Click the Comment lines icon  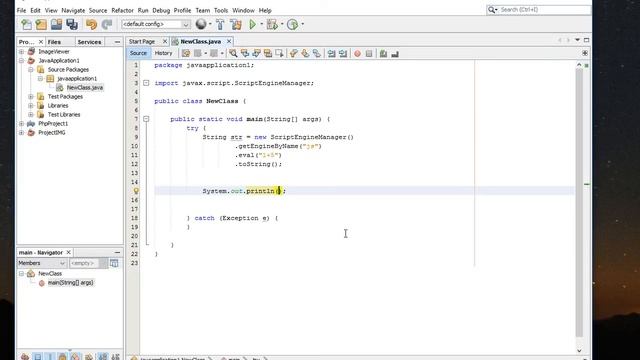coord(383,53)
